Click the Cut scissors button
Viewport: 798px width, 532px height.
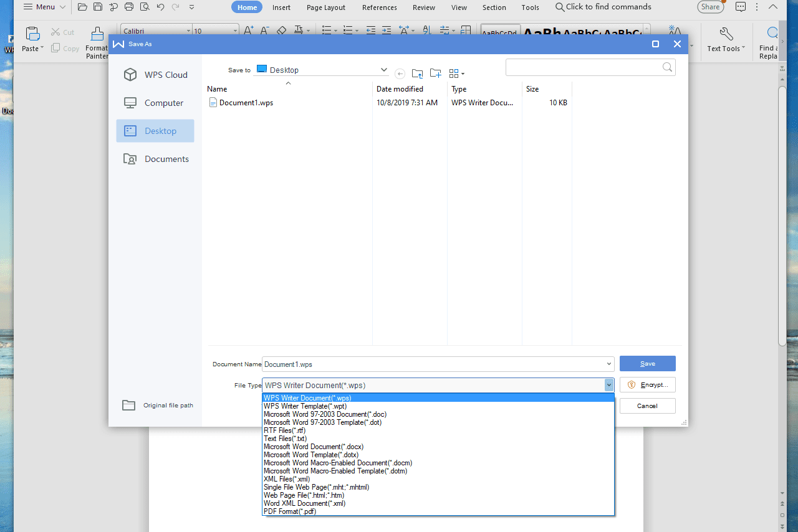[62, 32]
